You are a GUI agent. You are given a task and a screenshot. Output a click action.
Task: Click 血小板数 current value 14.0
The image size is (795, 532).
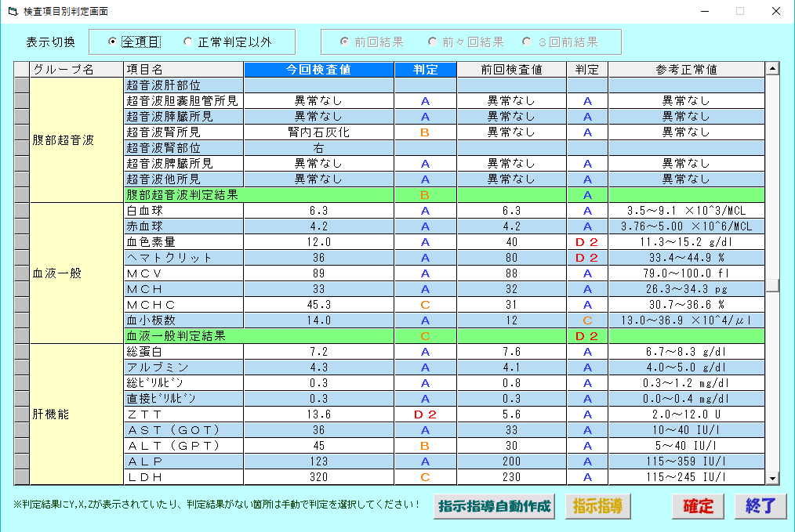click(x=319, y=320)
